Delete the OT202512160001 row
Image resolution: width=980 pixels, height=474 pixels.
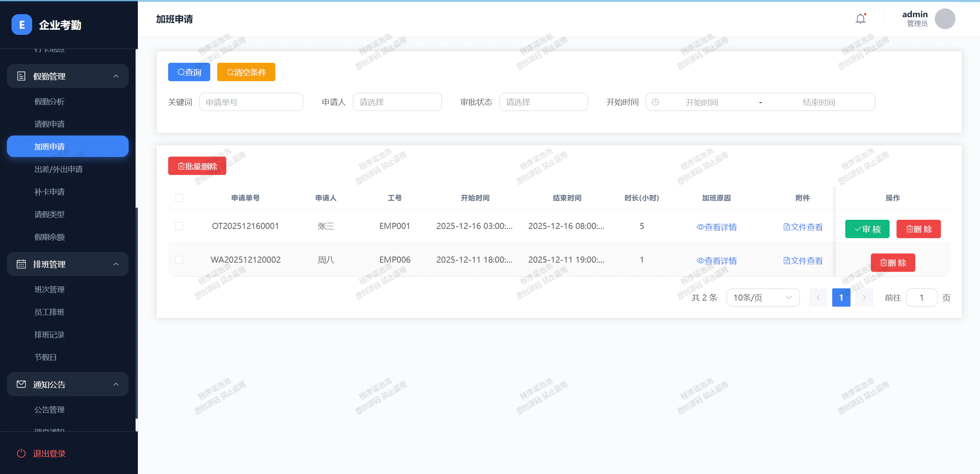tap(919, 229)
